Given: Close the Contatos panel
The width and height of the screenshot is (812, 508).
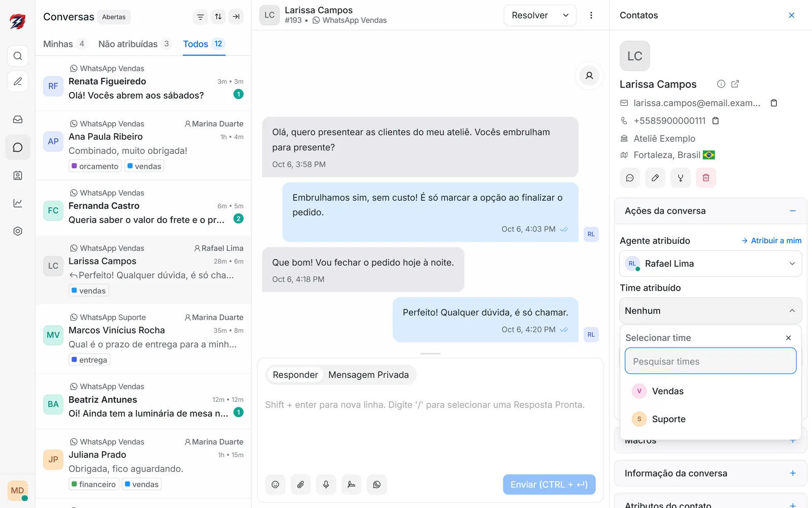Looking at the screenshot, I should point(791,15).
